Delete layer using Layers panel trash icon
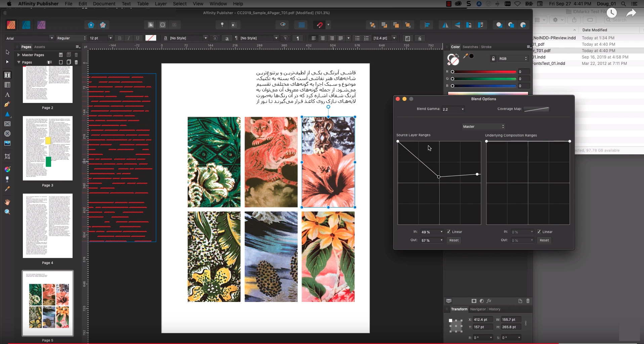 pyautogui.click(x=528, y=301)
